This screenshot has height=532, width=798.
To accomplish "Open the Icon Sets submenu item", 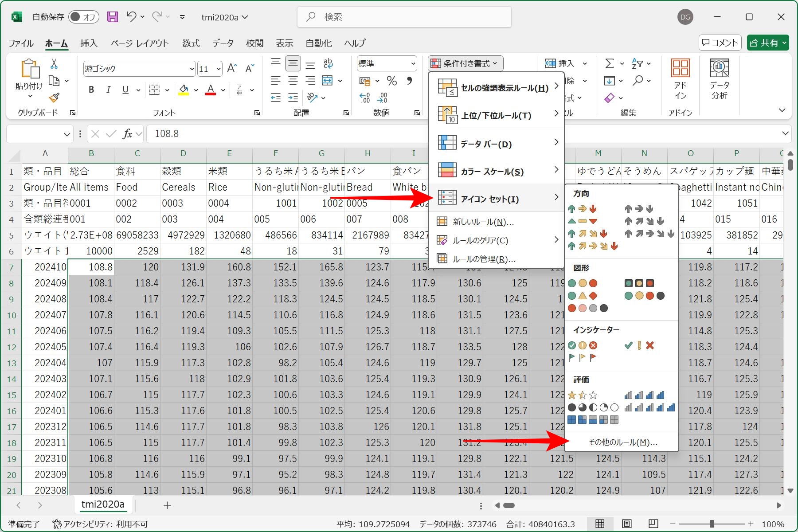I will [496, 199].
